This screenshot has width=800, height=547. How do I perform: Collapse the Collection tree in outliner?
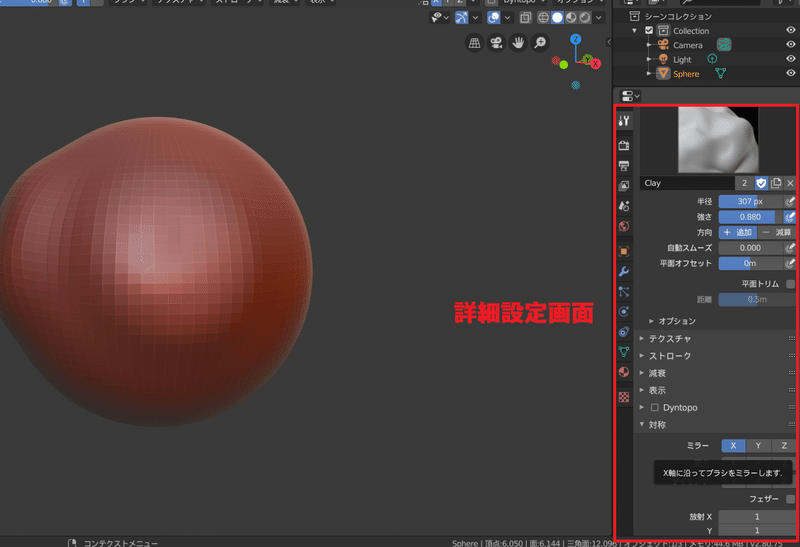pos(634,31)
